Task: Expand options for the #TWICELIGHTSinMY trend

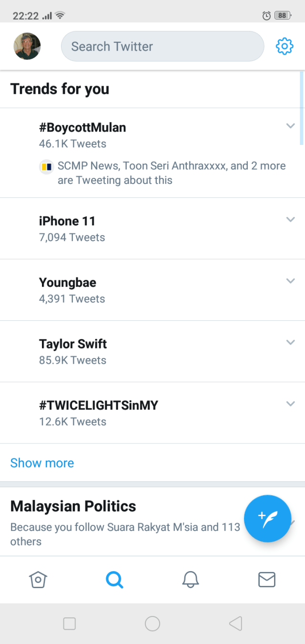Action: (x=291, y=404)
